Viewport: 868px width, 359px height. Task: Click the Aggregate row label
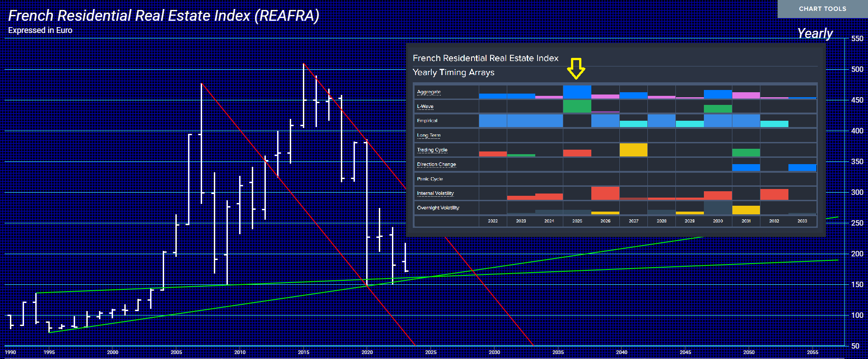[x=429, y=92]
